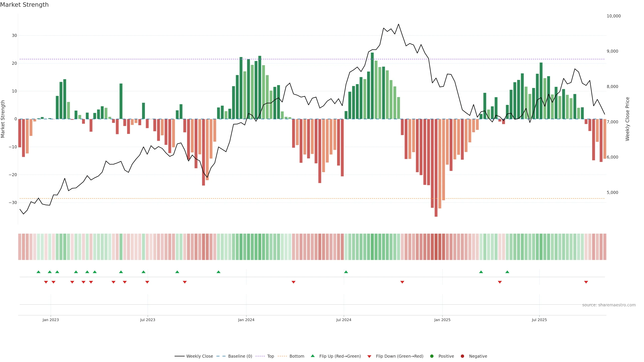Click the rightmost green Flip Up triangle marker

click(507, 272)
